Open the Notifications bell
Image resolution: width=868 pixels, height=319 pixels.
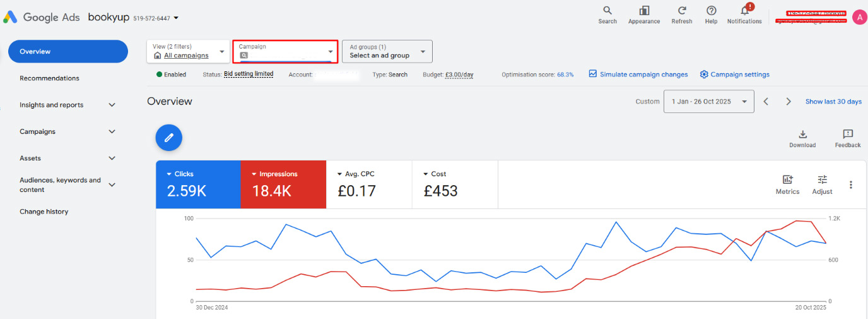click(x=744, y=11)
